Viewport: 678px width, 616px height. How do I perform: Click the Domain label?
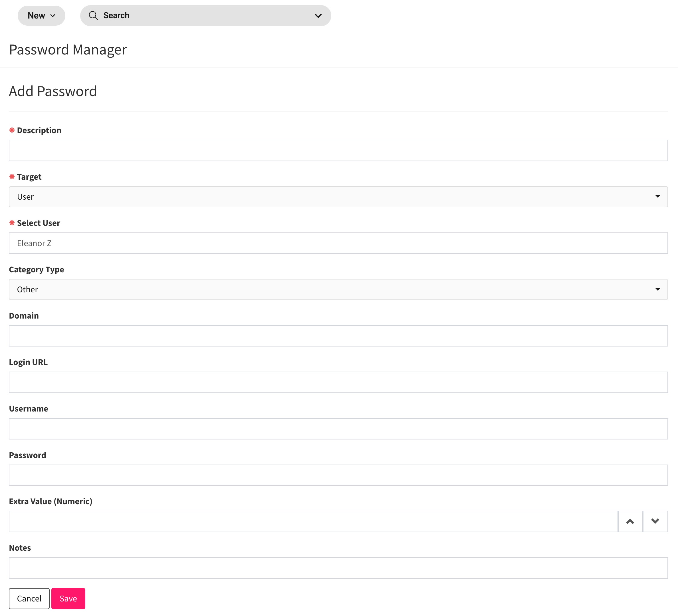coord(24,316)
